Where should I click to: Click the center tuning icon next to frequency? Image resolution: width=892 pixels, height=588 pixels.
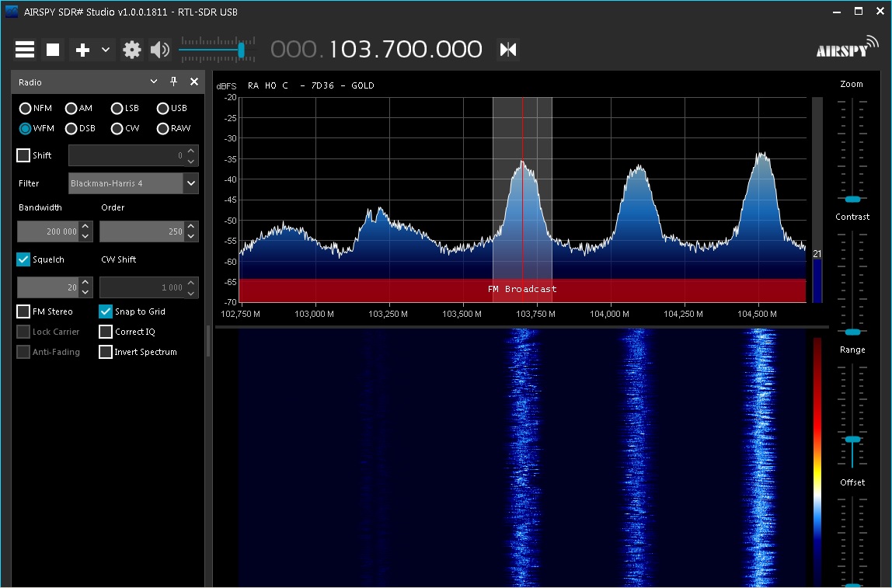(x=508, y=50)
